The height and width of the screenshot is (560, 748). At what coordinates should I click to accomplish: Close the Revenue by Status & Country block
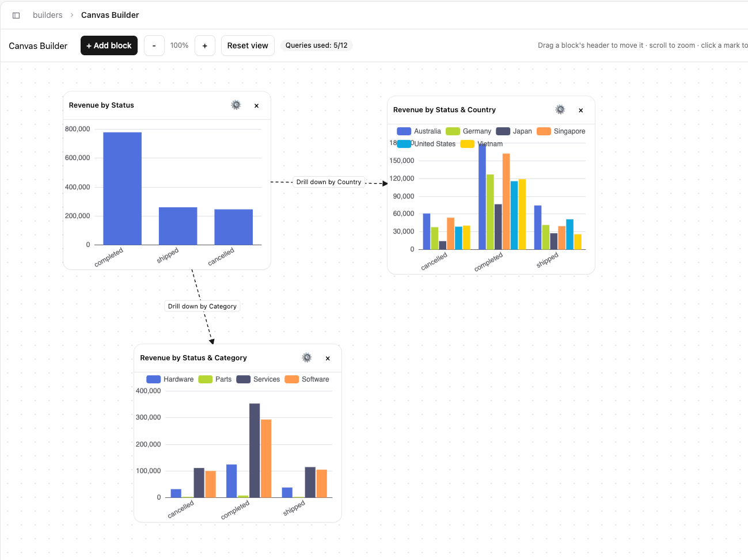click(581, 110)
